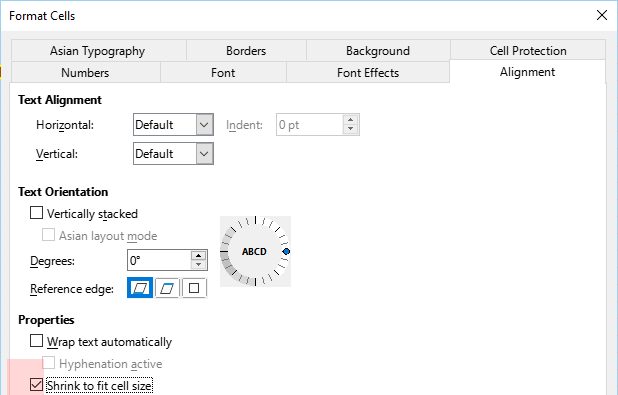The height and width of the screenshot is (395, 618).
Task: Open the Vertical alignment dropdown
Action: [205, 153]
